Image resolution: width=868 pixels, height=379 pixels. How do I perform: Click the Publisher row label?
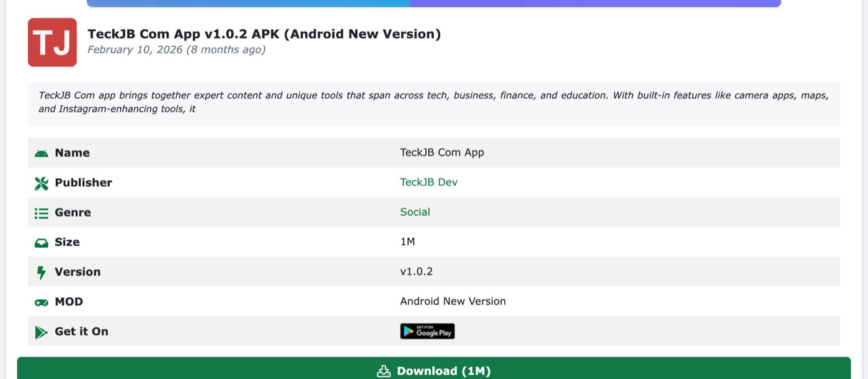click(83, 183)
